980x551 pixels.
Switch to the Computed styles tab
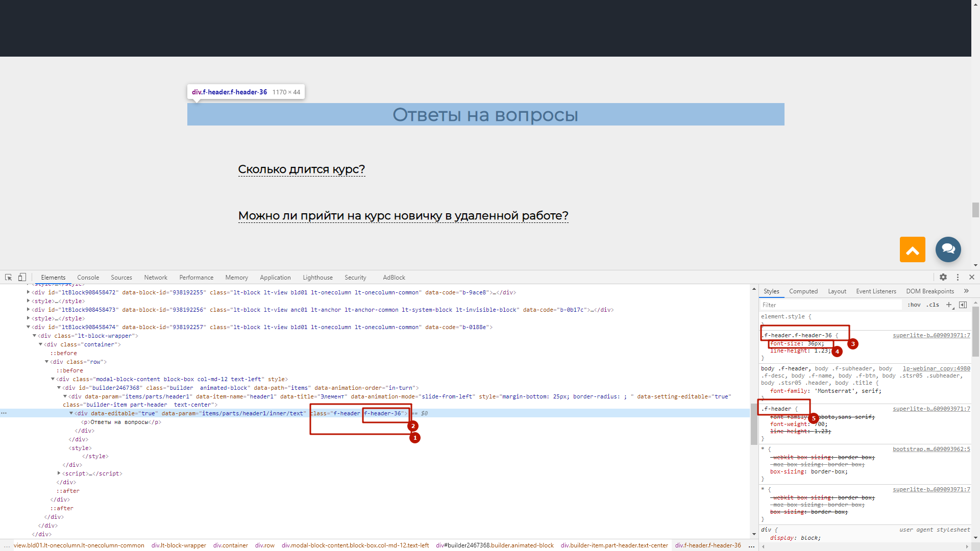click(803, 291)
